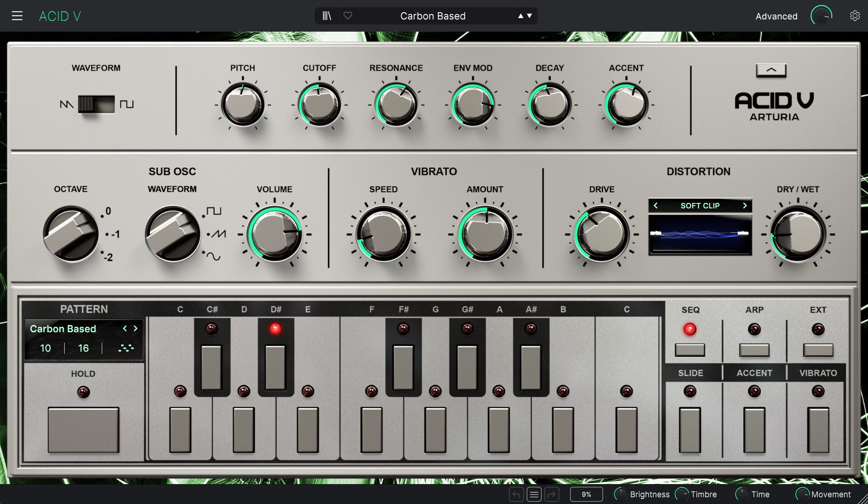Click the DECAY knob
868x504 pixels.
[550, 104]
